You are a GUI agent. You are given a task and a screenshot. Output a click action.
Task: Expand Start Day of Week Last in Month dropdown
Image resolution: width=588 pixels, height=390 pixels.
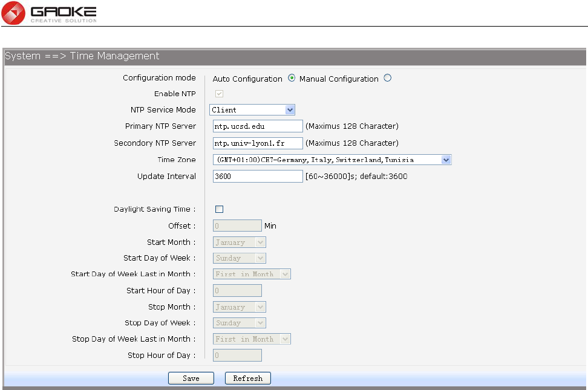(252, 274)
